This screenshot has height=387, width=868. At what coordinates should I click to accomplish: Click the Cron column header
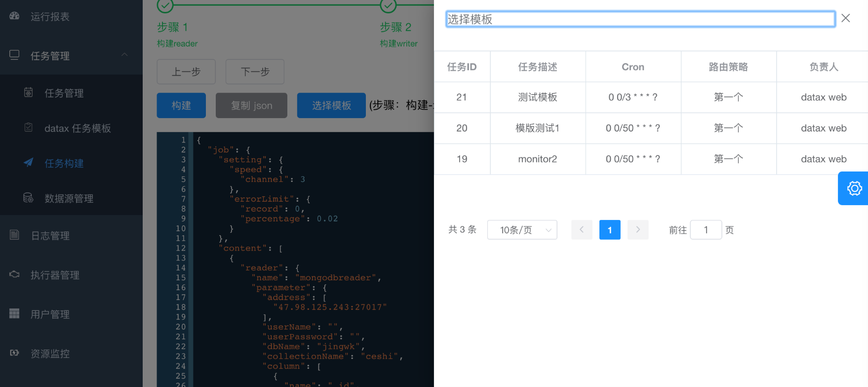click(633, 67)
